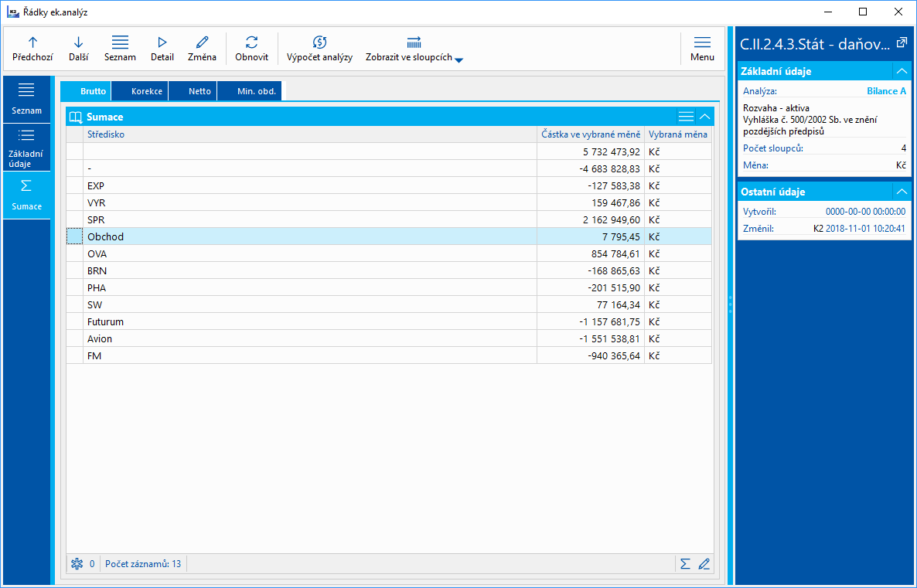Viewport: 917px width, 588px height.
Task: Click the sigma sum icon in the status bar
Action: click(685, 564)
